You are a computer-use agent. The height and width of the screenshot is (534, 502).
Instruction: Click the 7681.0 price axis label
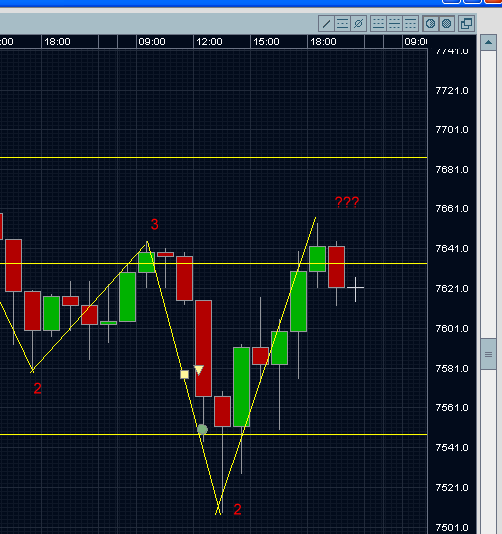(x=452, y=170)
